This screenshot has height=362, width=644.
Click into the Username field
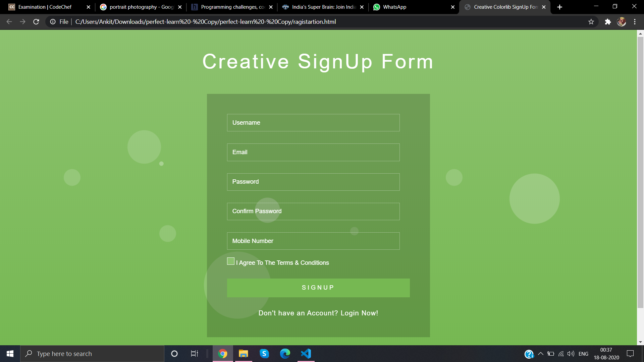(x=313, y=123)
